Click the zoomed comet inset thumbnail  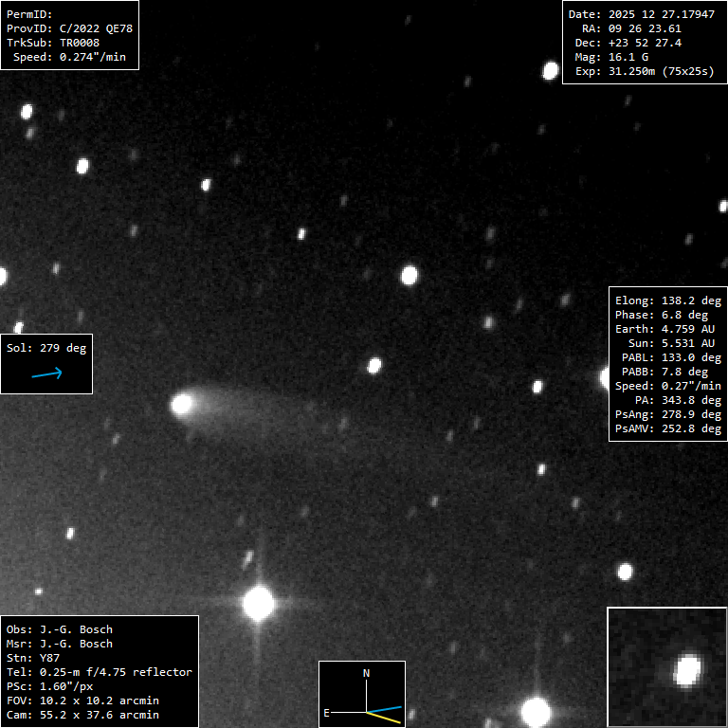point(666,666)
